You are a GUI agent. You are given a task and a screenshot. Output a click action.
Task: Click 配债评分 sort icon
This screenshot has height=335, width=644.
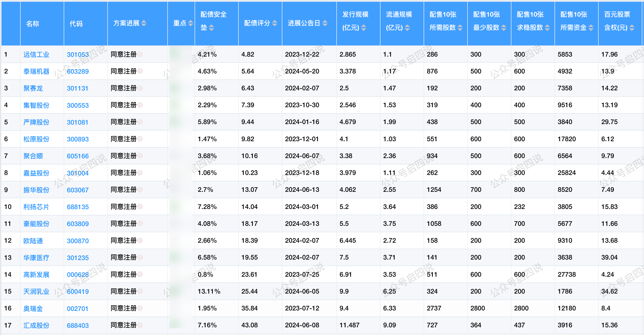pos(274,23)
